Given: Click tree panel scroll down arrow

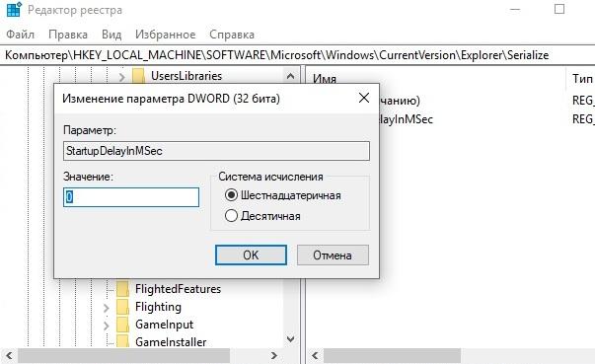Looking at the screenshot, I should [x=291, y=338].
